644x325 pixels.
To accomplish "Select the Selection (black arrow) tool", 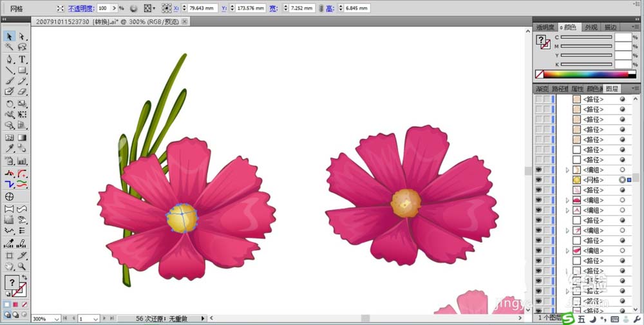I will click(x=10, y=36).
